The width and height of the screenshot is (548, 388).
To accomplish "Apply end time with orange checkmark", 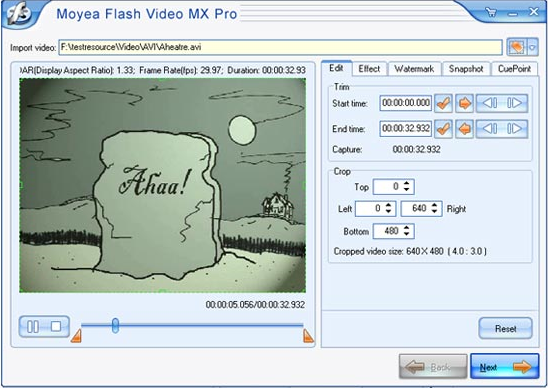I will coord(444,129).
